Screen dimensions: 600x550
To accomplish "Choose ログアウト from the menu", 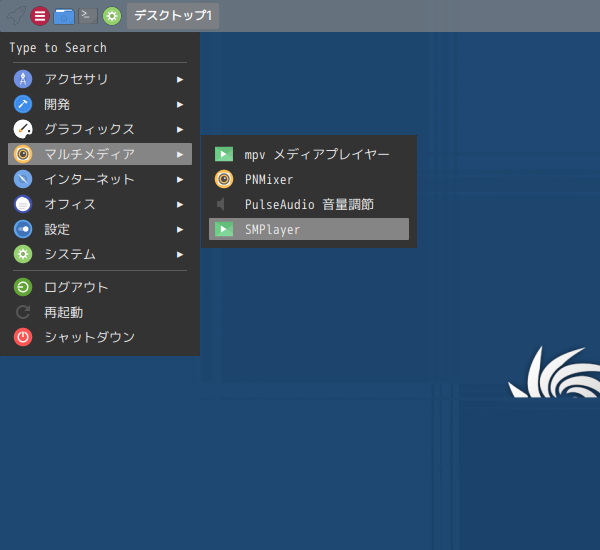I will point(76,287).
